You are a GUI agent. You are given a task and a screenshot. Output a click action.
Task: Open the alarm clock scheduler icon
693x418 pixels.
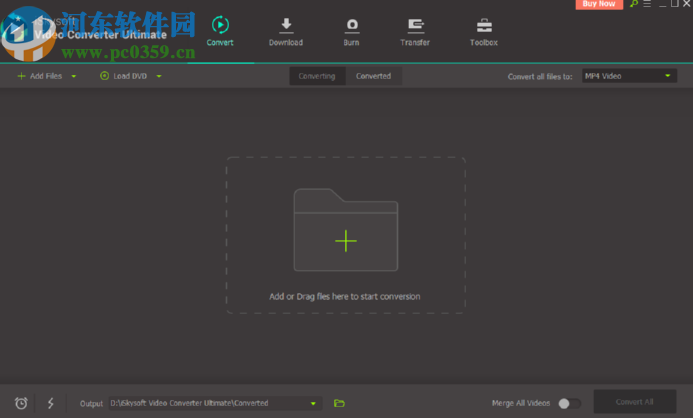[x=21, y=403]
